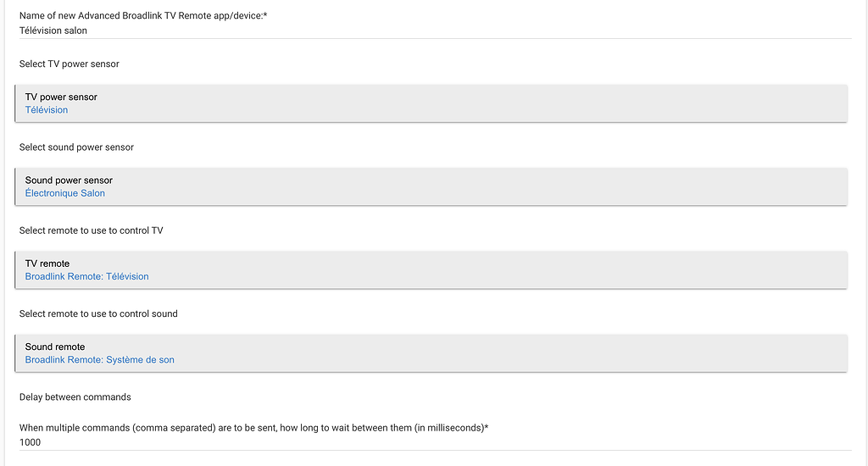
Task: Click the "Select TV power sensor" heading
Action: [70, 64]
